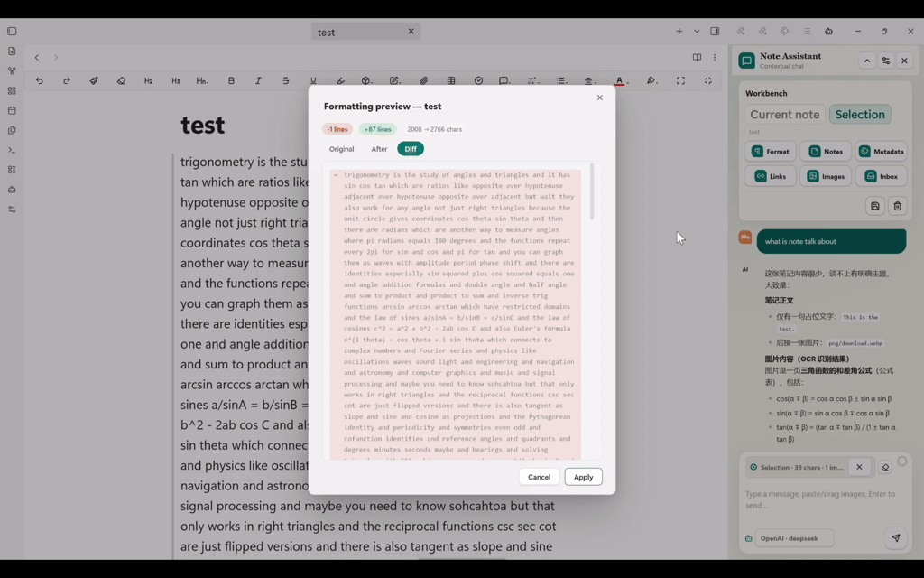Open the pencil-square edit dropdown

(x=394, y=80)
